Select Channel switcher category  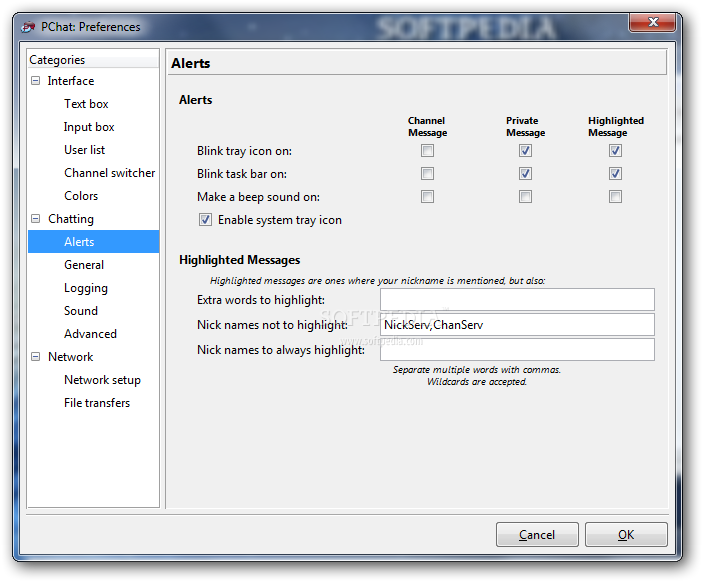[x=109, y=173]
